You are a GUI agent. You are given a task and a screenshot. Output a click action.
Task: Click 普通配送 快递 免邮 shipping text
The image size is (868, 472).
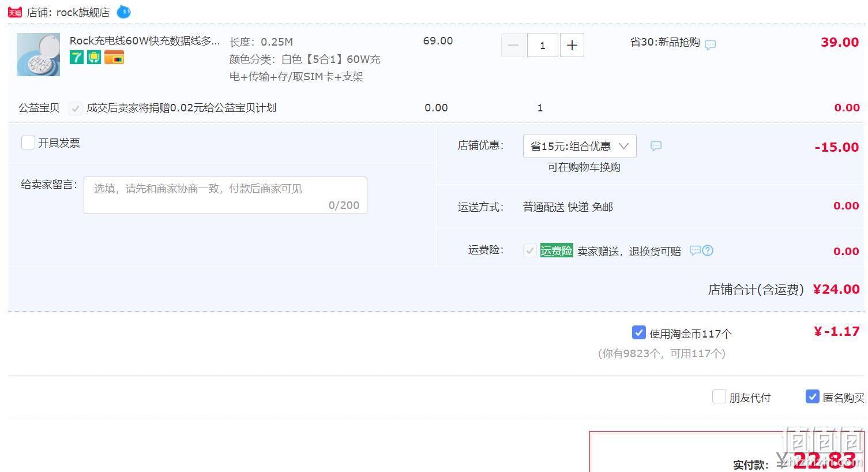[x=568, y=207]
